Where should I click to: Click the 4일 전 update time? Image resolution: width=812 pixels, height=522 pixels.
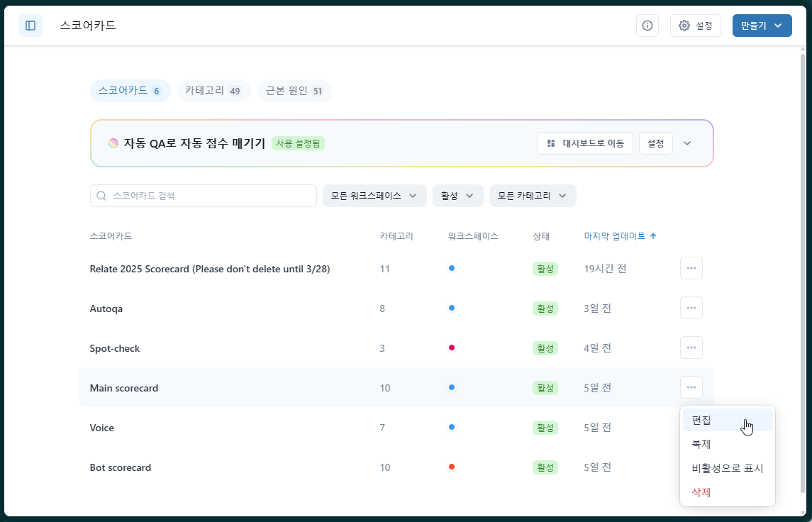pyautogui.click(x=598, y=348)
